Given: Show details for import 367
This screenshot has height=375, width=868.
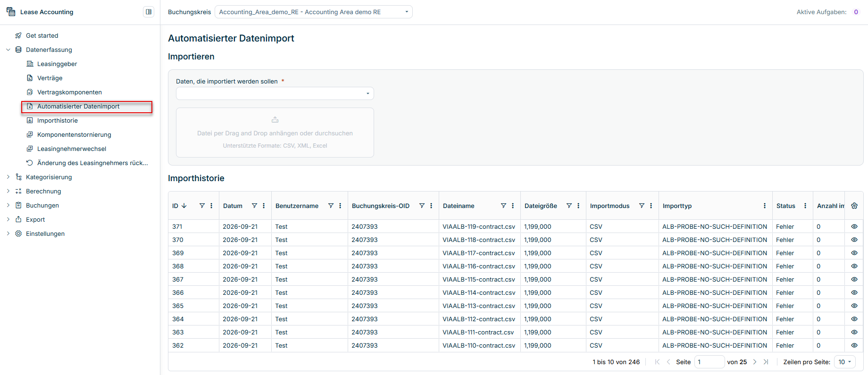Looking at the screenshot, I should click(x=854, y=279).
